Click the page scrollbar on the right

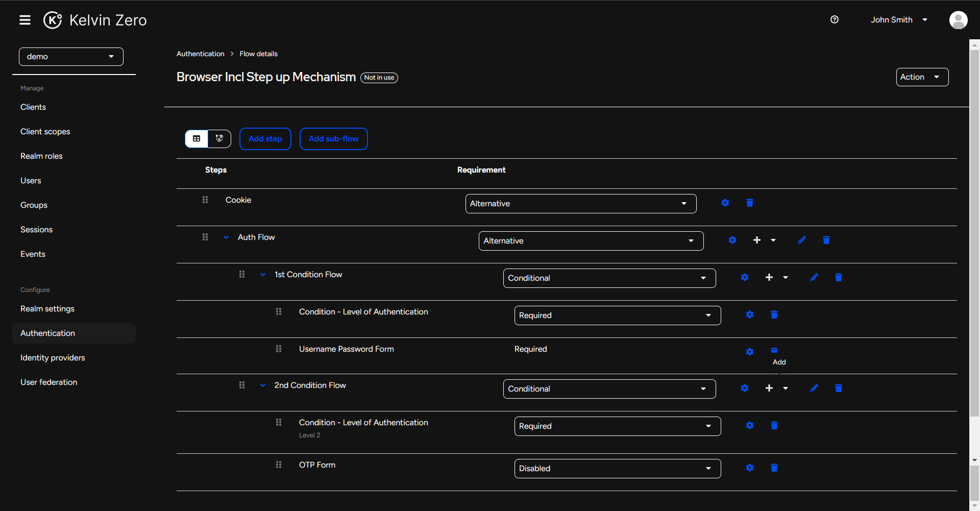coord(974,255)
